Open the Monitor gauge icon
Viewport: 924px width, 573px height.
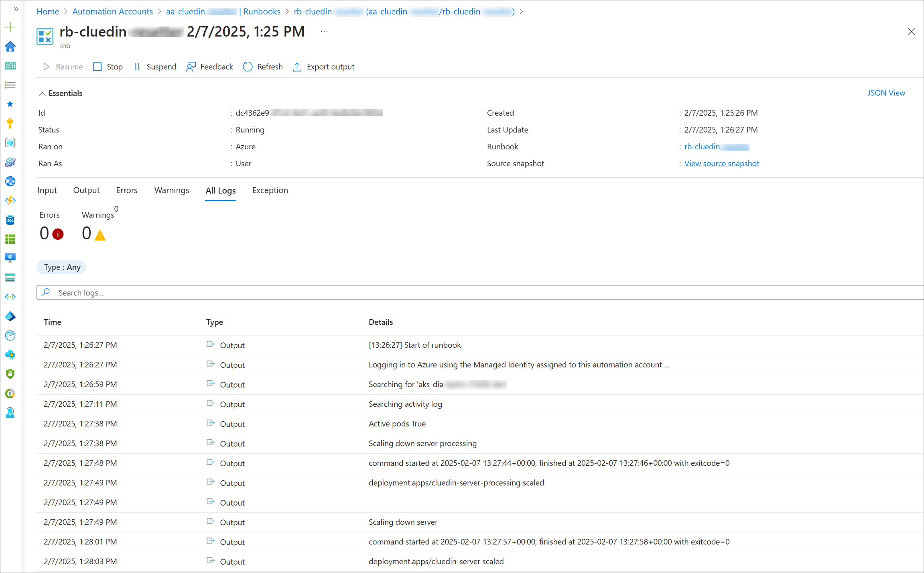pos(10,335)
